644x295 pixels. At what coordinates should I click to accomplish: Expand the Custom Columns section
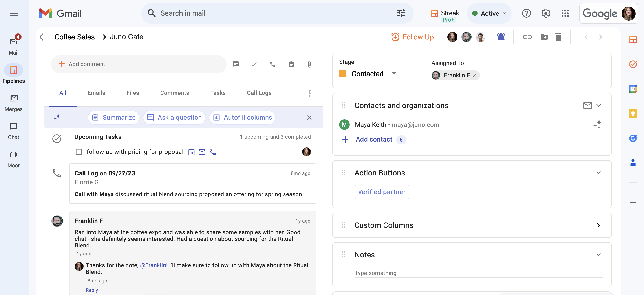pyautogui.click(x=598, y=225)
